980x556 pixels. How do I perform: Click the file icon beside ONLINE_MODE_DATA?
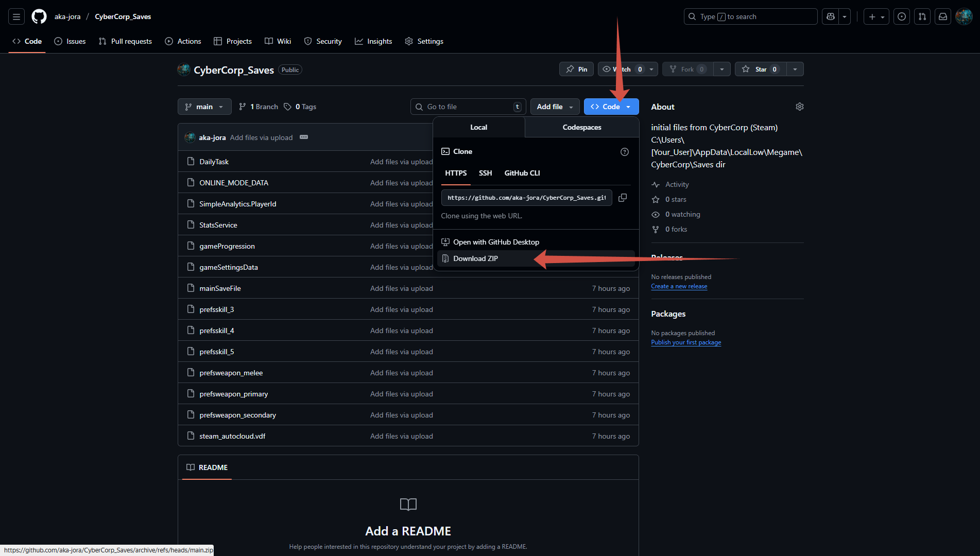[x=191, y=182]
